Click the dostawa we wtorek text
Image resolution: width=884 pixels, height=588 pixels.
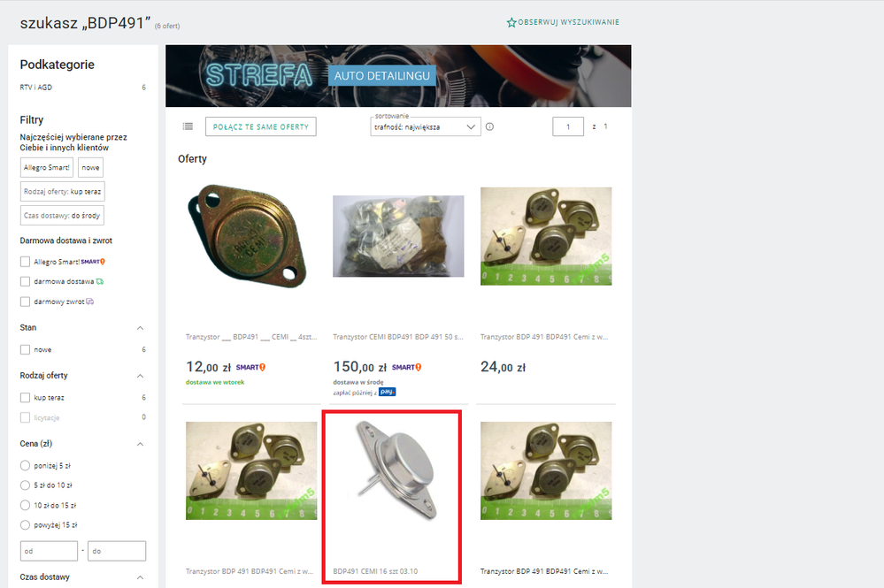pyautogui.click(x=215, y=383)
